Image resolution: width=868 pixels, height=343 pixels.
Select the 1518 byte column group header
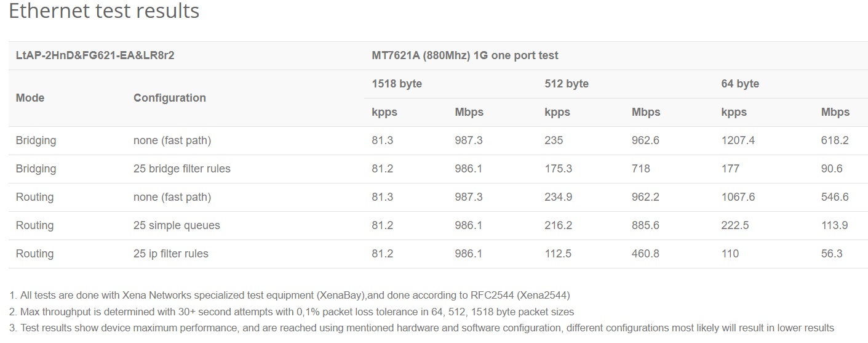(397, 84)
